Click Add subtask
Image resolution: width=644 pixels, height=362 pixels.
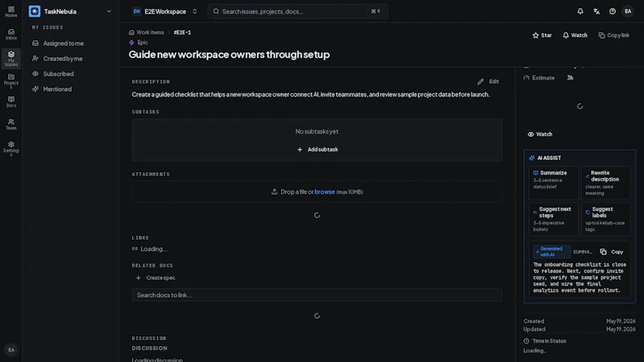click(317, 150)
